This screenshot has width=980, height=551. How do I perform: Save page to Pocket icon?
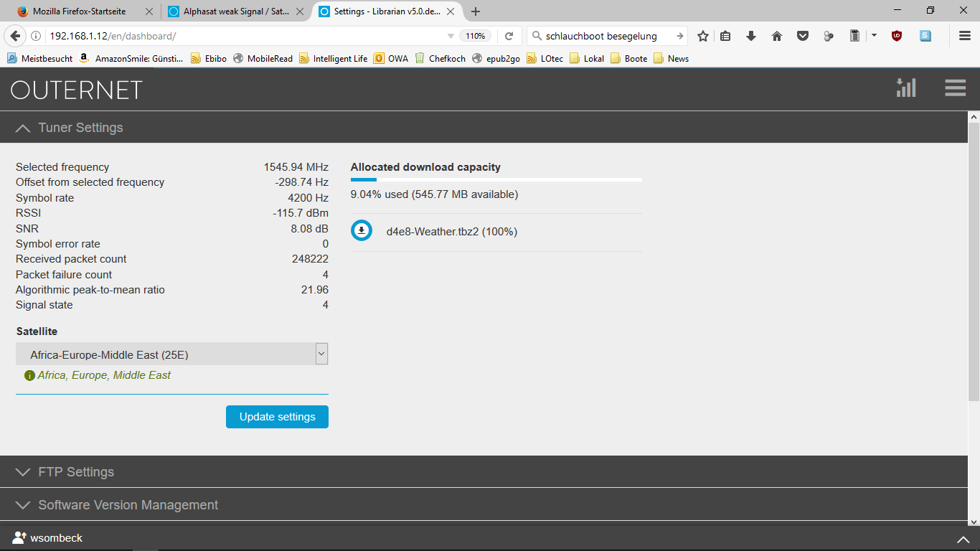(803, 36)
